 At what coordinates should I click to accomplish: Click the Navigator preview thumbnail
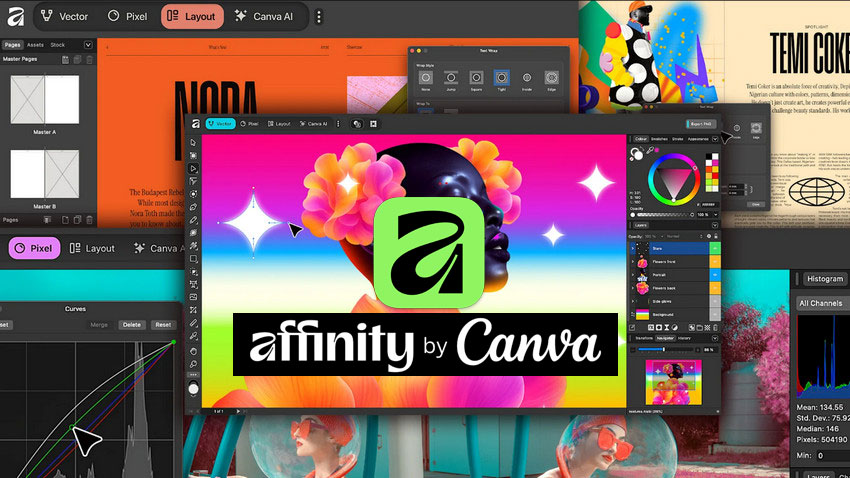673,383
